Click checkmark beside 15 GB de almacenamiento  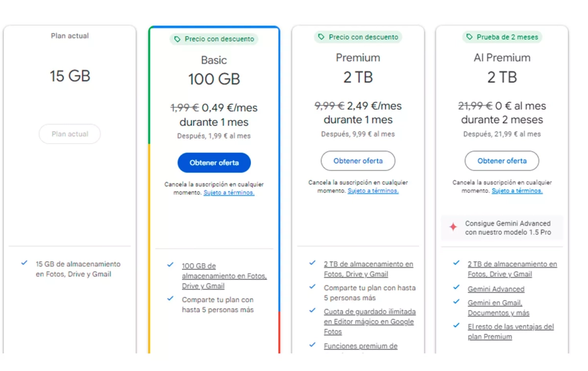point(24,263)
